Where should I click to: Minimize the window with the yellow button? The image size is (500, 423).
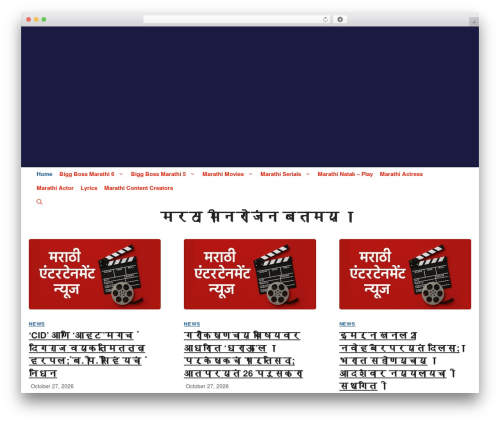click(36, 19)
